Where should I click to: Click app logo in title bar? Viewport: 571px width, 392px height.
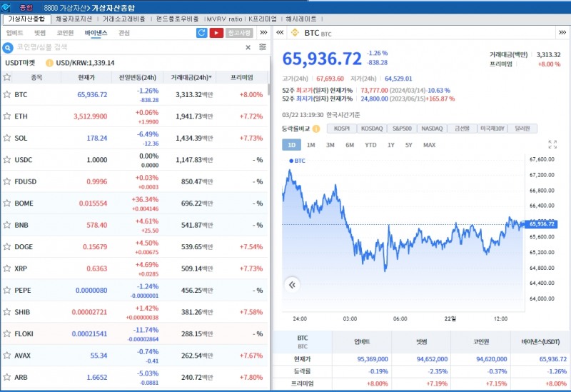5,8
